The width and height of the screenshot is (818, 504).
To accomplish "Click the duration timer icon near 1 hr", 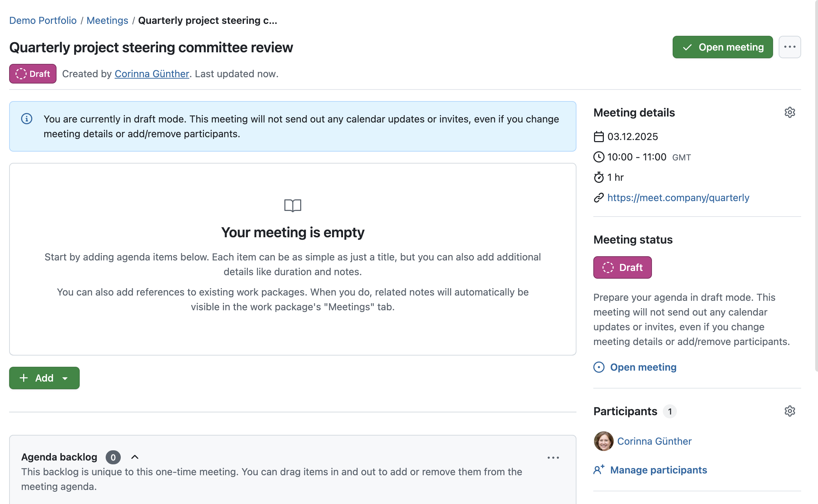I will pos(598,177).
